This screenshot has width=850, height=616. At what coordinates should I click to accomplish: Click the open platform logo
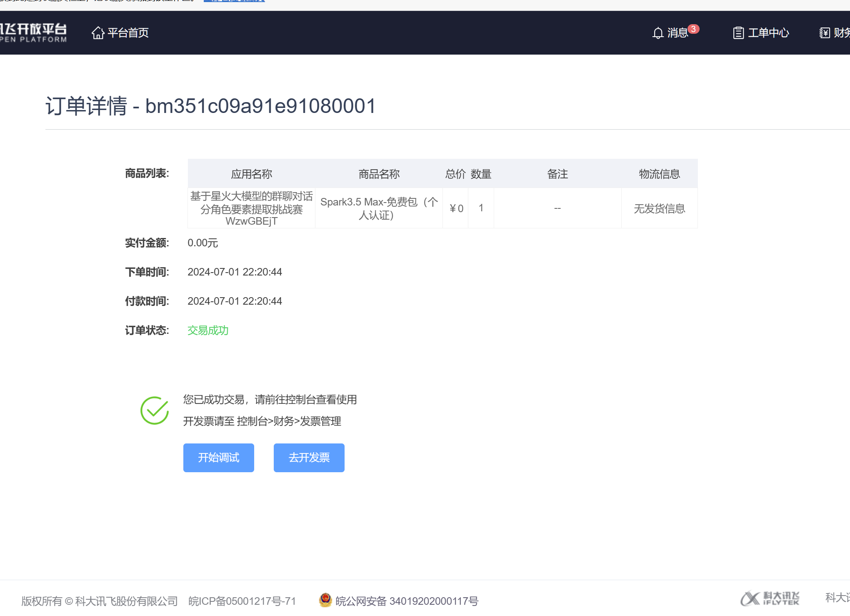(x=33, y=33)
